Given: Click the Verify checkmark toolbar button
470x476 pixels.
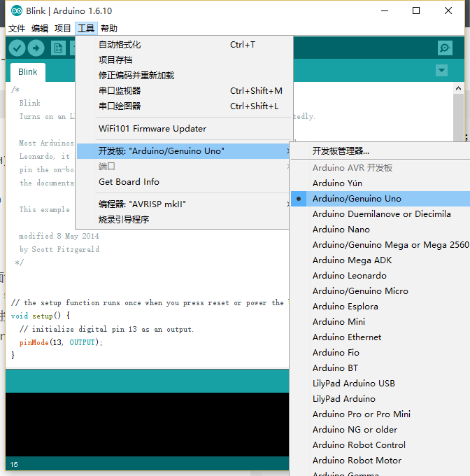Looking at the screenshot, I should point(17,48).
